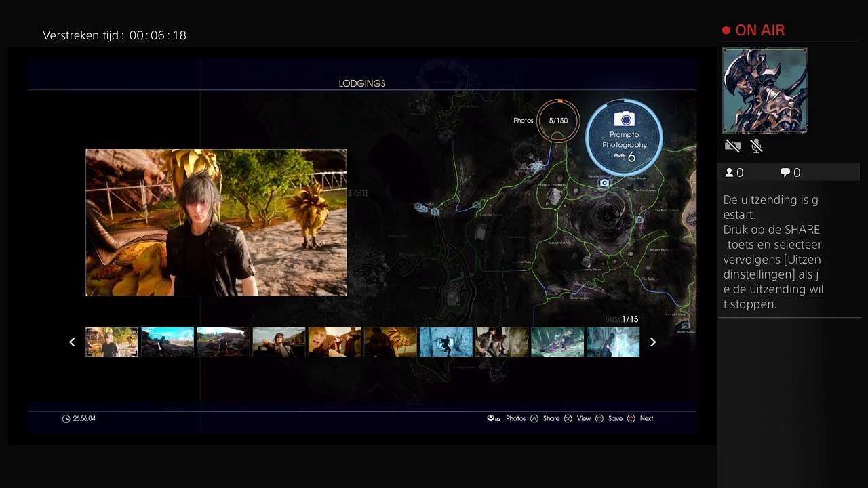Click the red ON AIR indicator dot
The height and width of the screenshot is (488, 868).
point(726,30)
